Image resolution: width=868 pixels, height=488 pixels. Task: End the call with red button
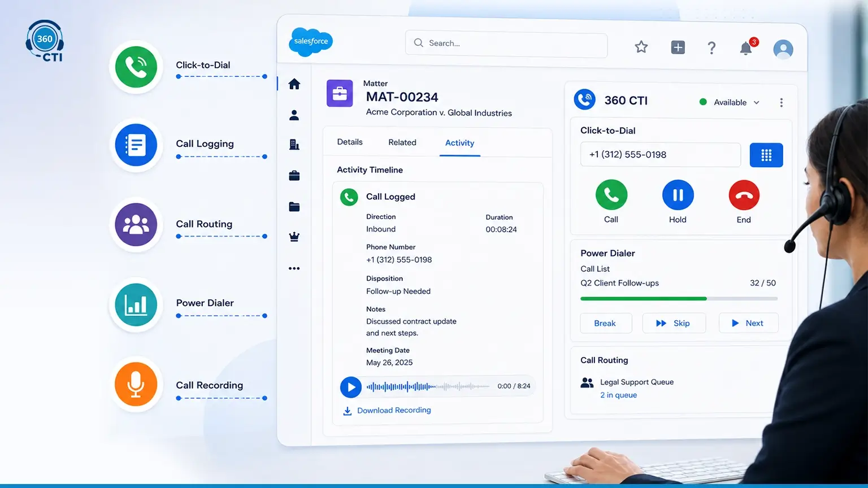click(744, 195)
